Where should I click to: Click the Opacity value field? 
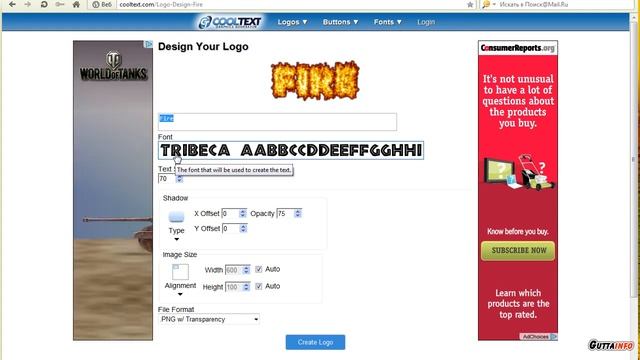coord(285,213)
